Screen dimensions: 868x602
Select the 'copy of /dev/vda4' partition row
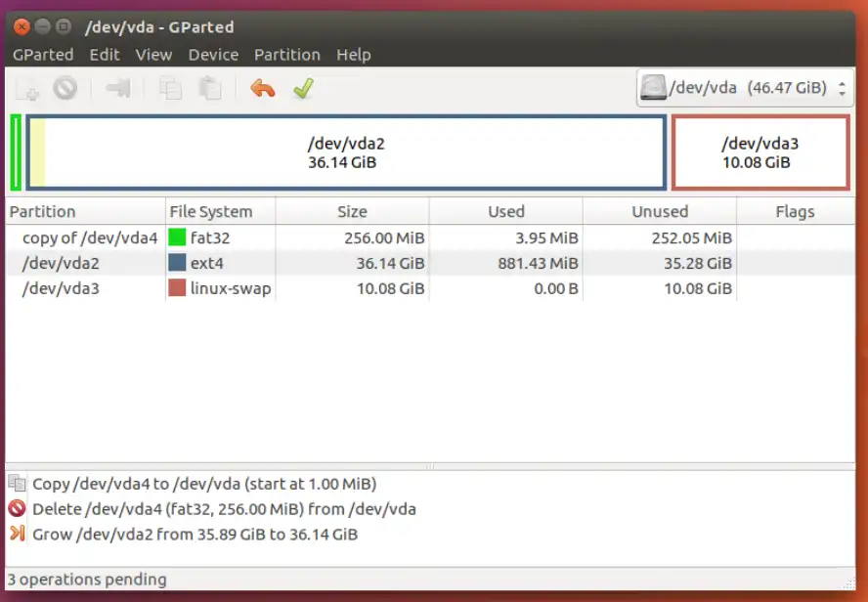coord(430,237)
